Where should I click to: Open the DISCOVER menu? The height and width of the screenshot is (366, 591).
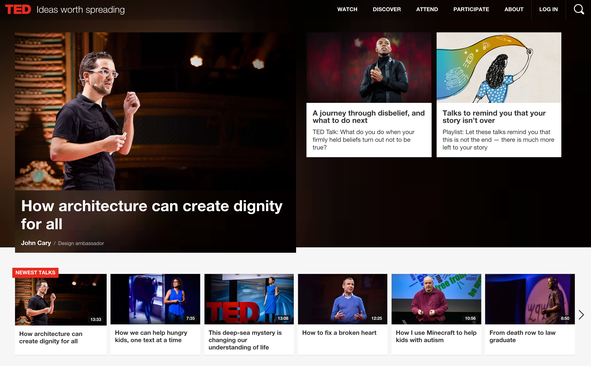tap(387, 9)
